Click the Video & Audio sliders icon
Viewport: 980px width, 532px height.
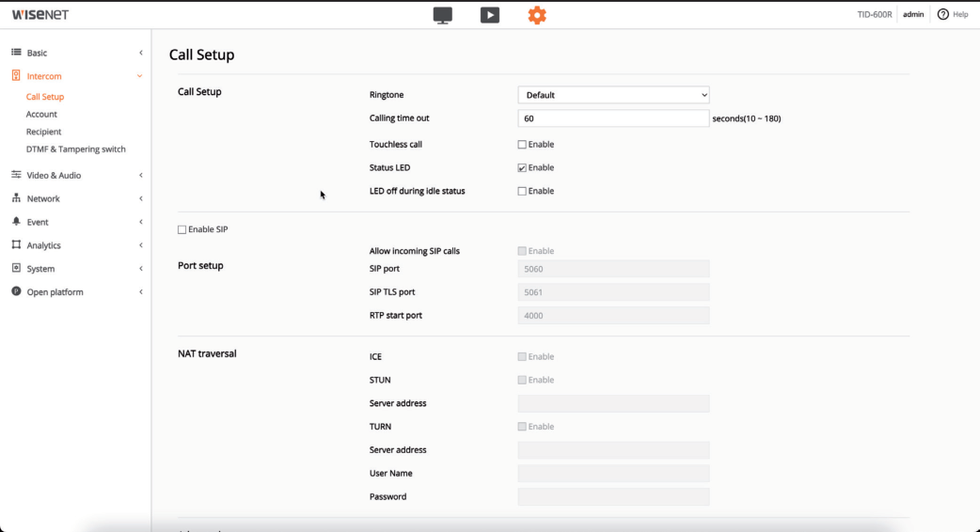pyautogui.click(x=16, y=175)
